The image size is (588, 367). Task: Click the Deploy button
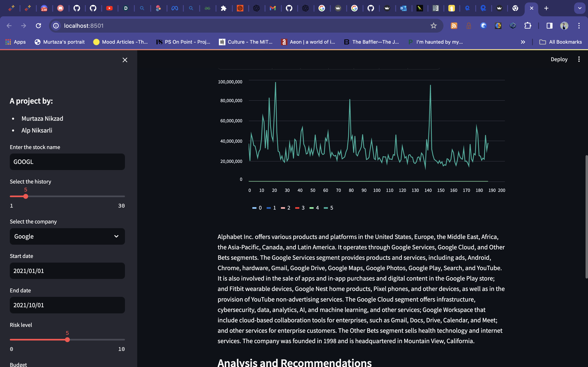pyautogui.click(x=559, y=59)
